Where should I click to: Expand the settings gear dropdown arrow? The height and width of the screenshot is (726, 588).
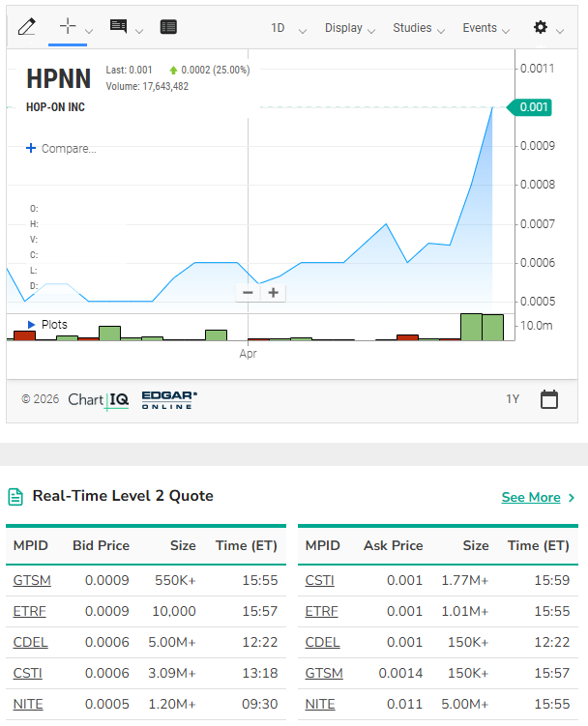tap(560, 31)
